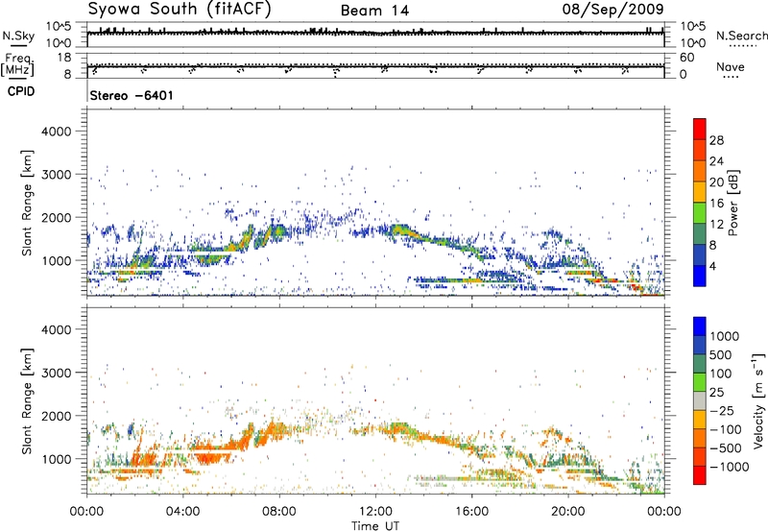This screenshot has width=768, height=532.
Task: Click the "N.Sky" legend label
Action: pyautogui.click(x=18, y=36)
